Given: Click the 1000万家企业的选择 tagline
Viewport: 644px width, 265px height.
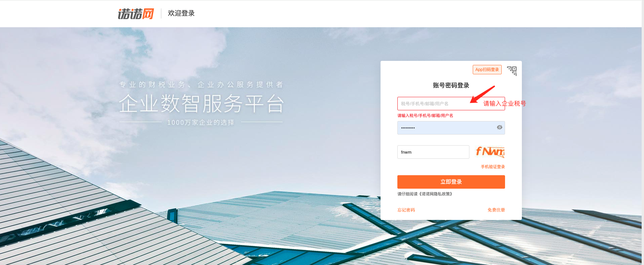Looking at the screenshot, I should point(201,122).
